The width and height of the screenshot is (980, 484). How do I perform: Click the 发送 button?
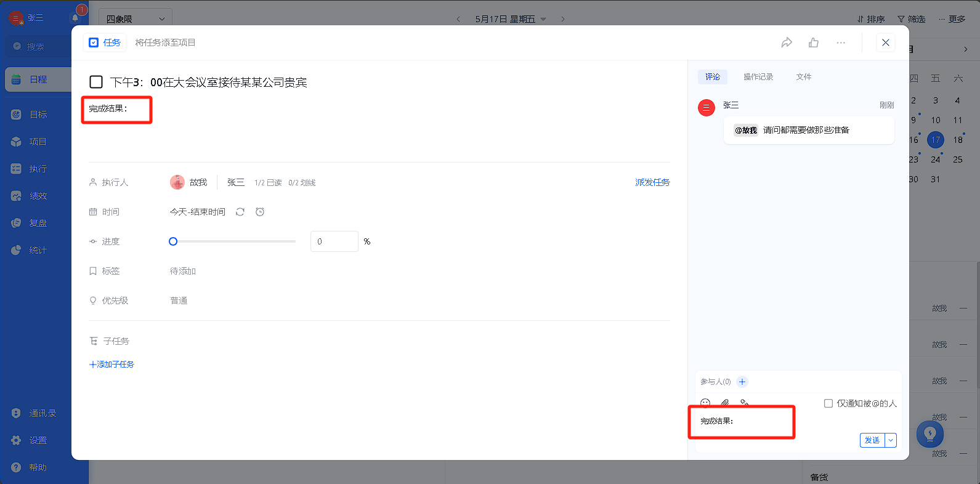pos(872,440)
